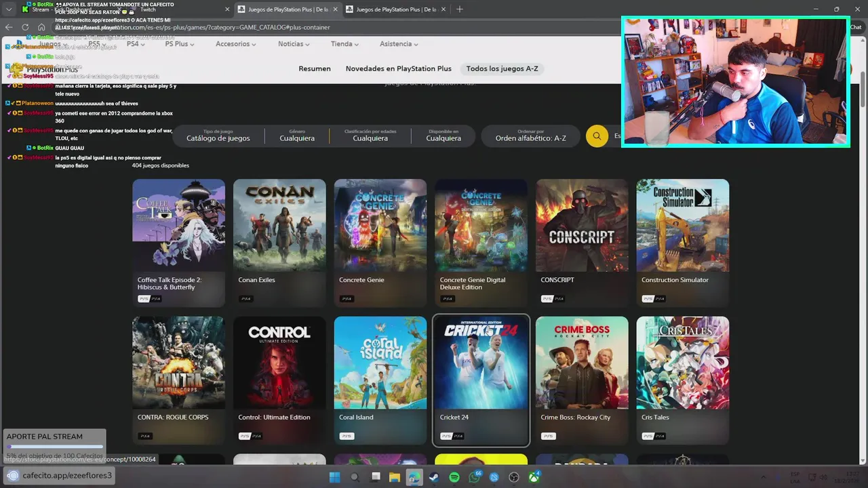This screenshot has width=868, height=488.
Task: Open Steam from the taskbar
Action: point(434,477)
